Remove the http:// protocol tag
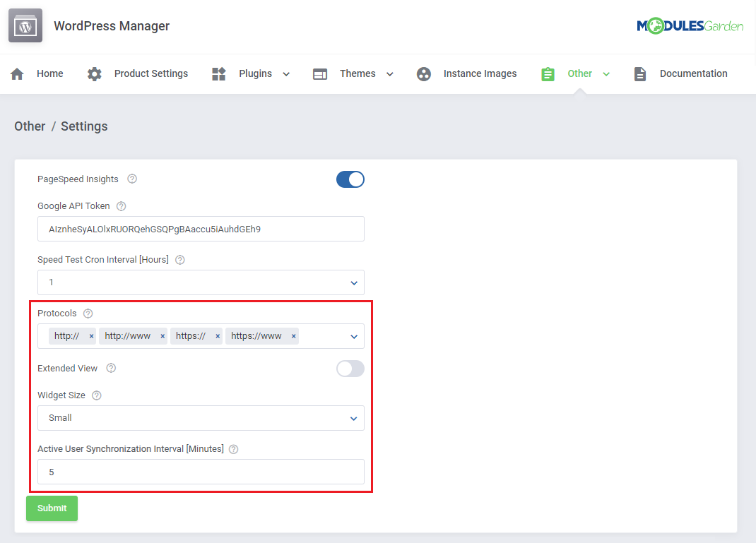The height and width of the screenshot is (543, 756). [91, 336]
